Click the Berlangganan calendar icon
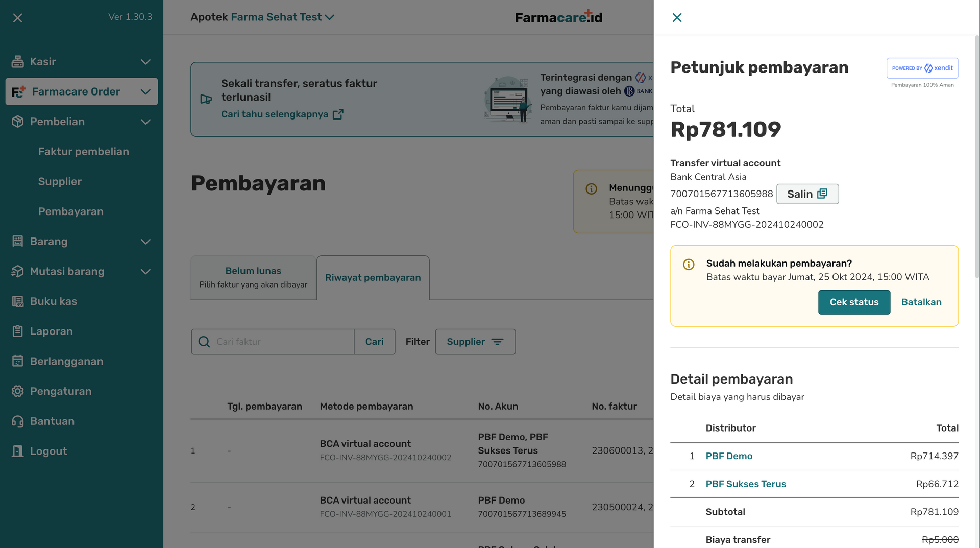Image resolution: width=980 pixels, height=548 pixels. pyautogui.click(x=17, y=361)
